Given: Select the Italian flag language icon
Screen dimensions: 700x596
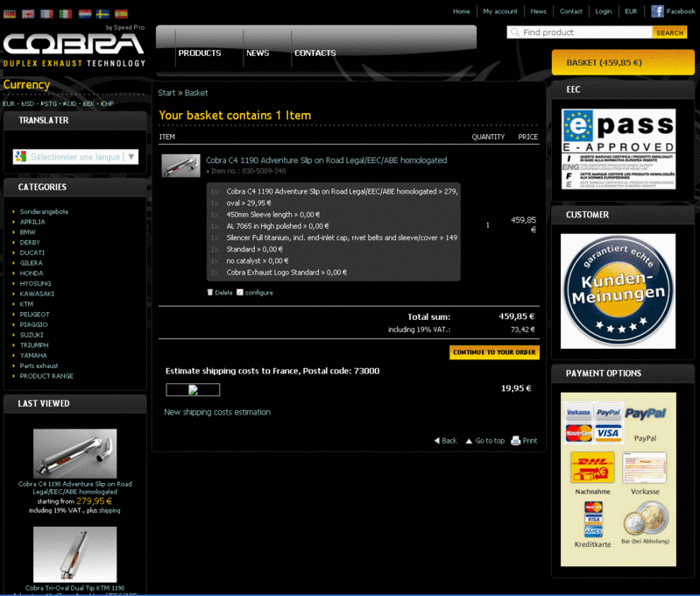Looking at the screenshot, I should point(66,14).
